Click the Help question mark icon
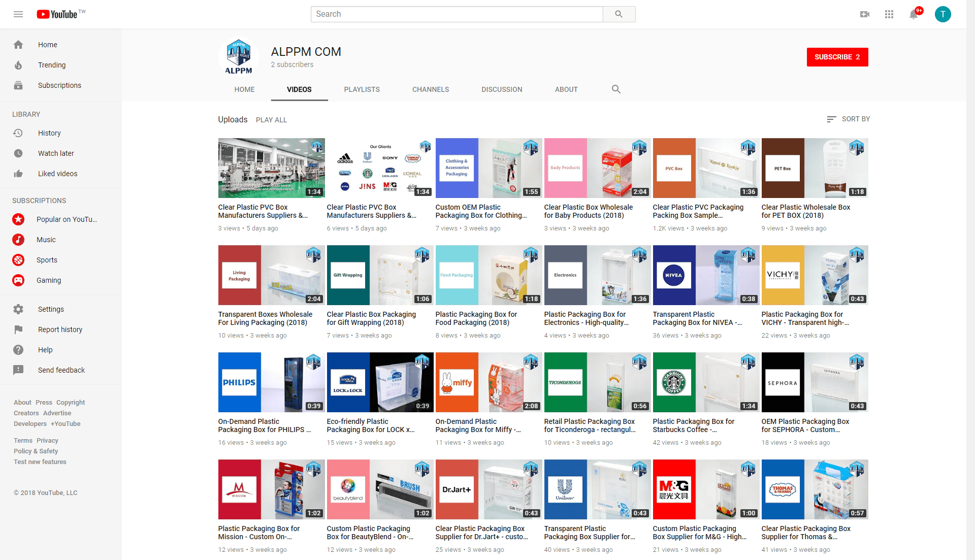This screenshot has width=975, height=560. (x=18, y=350)
